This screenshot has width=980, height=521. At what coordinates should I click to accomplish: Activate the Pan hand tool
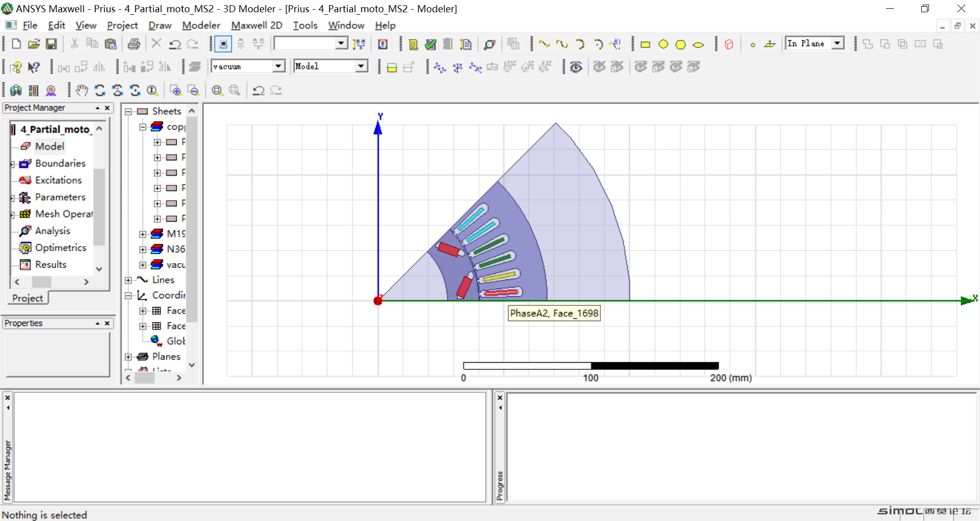click(82, 90)
